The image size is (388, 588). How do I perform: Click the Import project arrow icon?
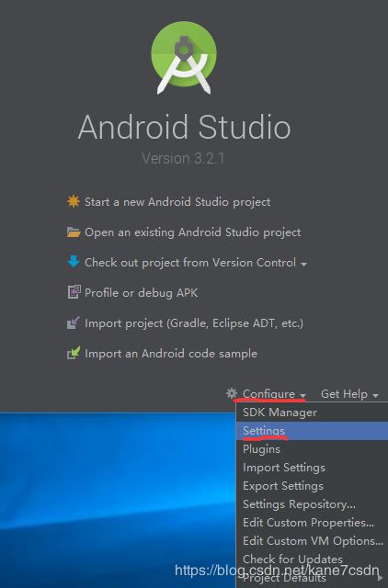(x=74, y=322)
